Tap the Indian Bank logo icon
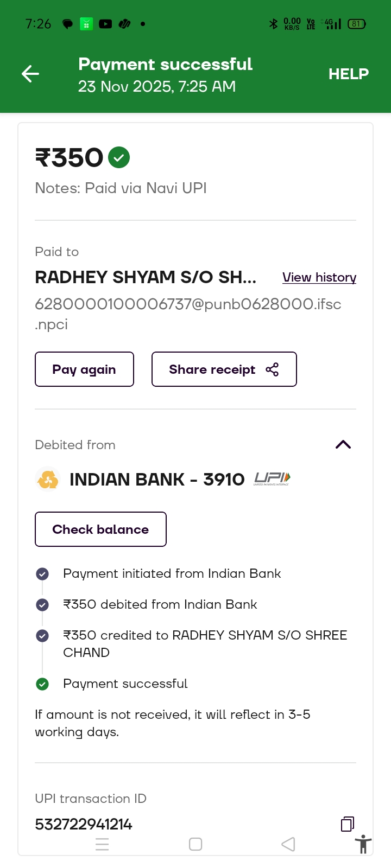This screenshot has width=391, height=868. (x=48, y=480)
